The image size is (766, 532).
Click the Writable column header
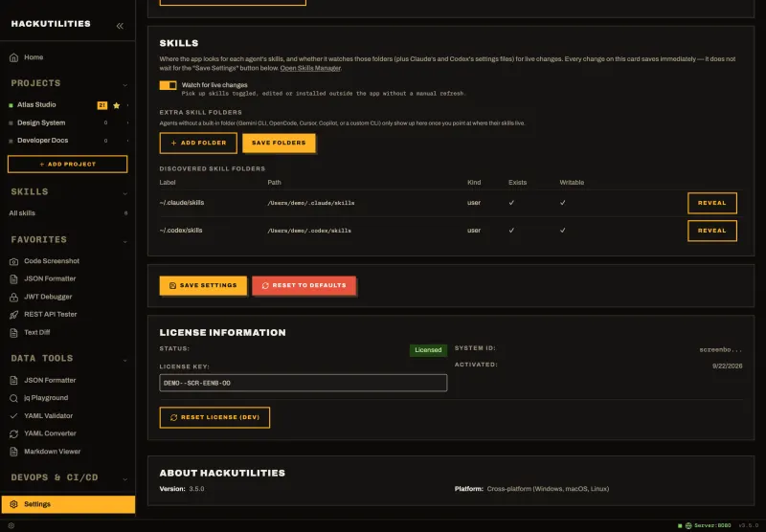[x=572, y=183]
